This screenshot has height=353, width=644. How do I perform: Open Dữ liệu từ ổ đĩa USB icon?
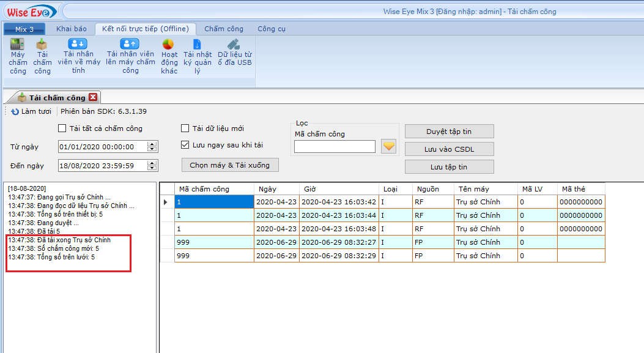pyautogui.click(x=234, y=45)
